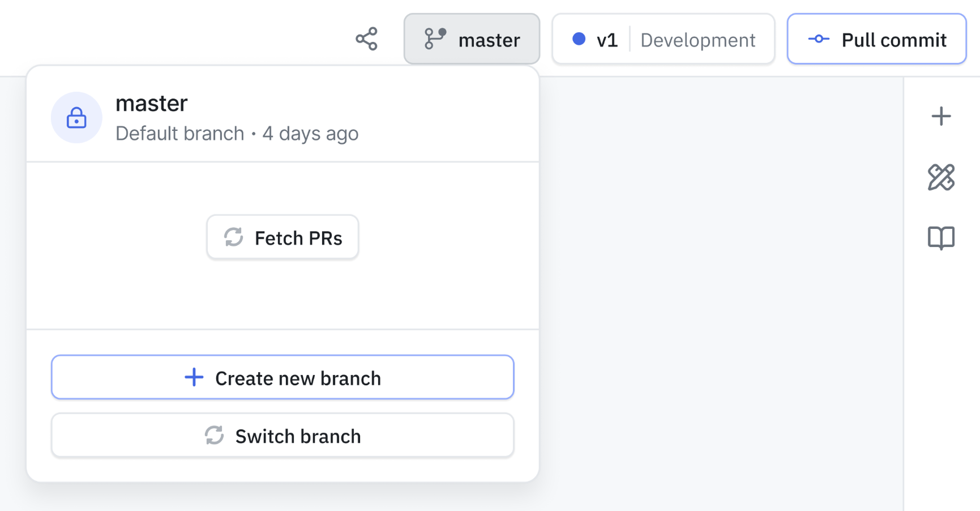Click the sync icon in Switch branch
Viewport: 980px width, 511px height.
point(215,436)
